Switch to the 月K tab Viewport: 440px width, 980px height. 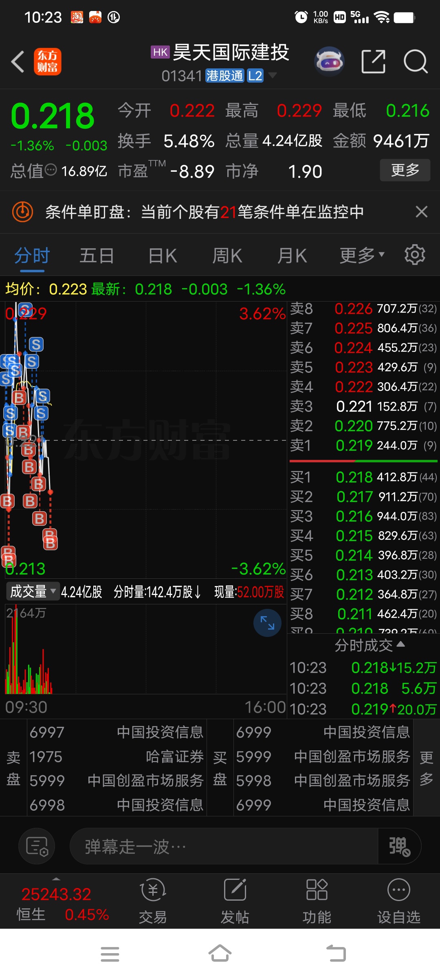coord(292,256)
